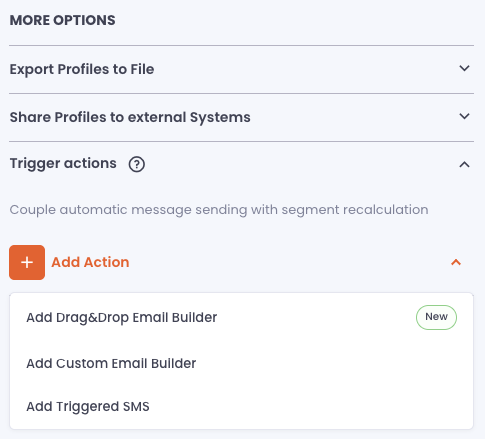Click the green New badge
The width and height of the screenshot is (485, 439).
tap(436, 317)
